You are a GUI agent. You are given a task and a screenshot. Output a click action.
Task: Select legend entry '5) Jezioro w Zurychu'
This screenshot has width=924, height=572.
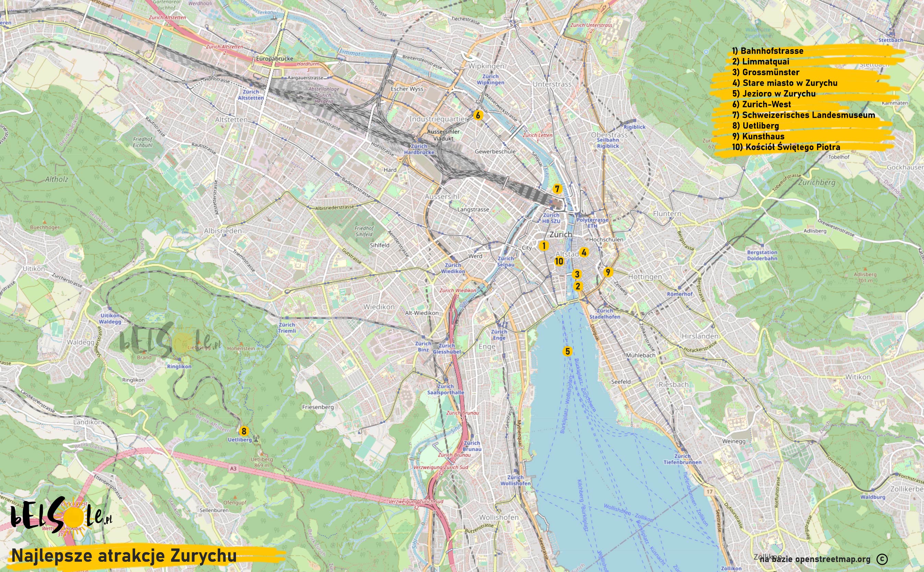[x=774, y=94]
